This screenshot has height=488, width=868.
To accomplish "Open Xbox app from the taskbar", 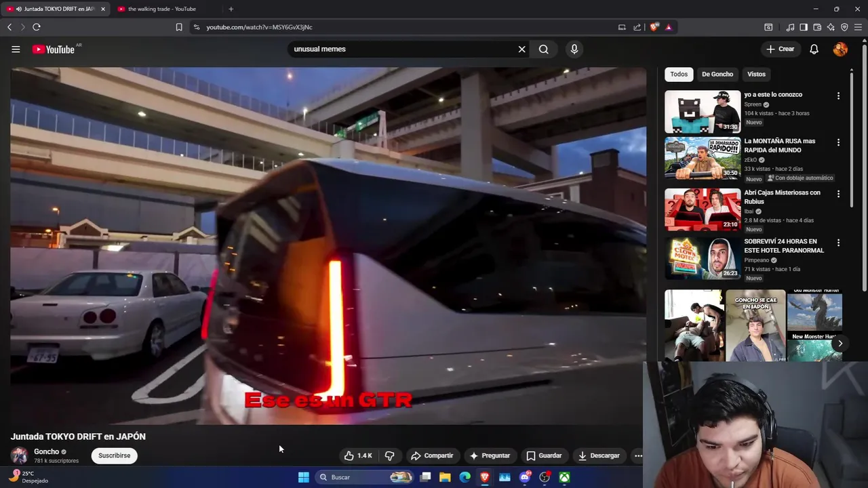I will 564,477.
